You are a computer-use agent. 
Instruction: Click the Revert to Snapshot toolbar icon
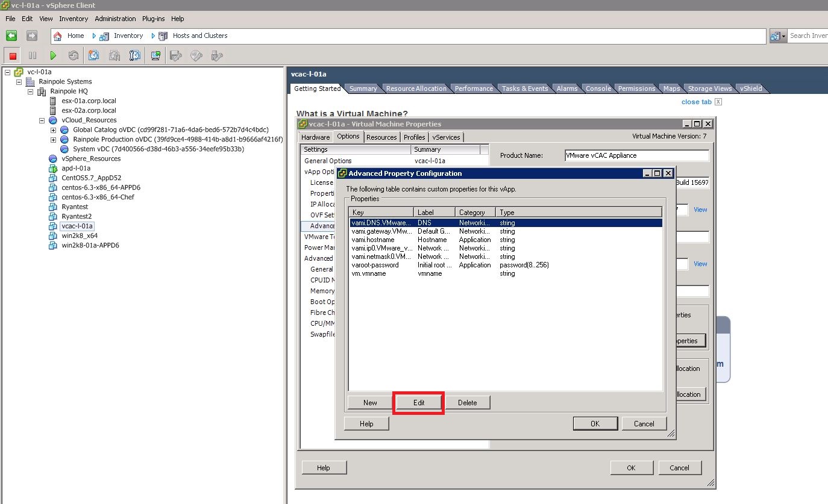tap(114, 55)
